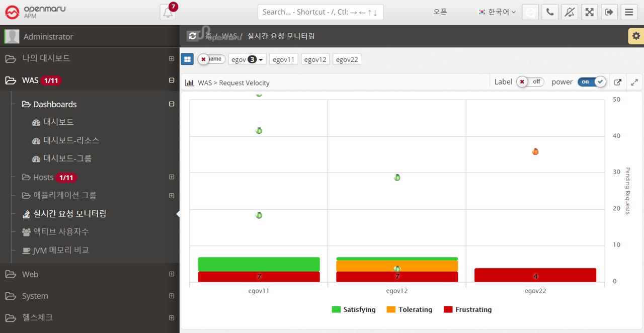Click into the search input field
This screenshot has width=644, height=333.
pos(320,12)
